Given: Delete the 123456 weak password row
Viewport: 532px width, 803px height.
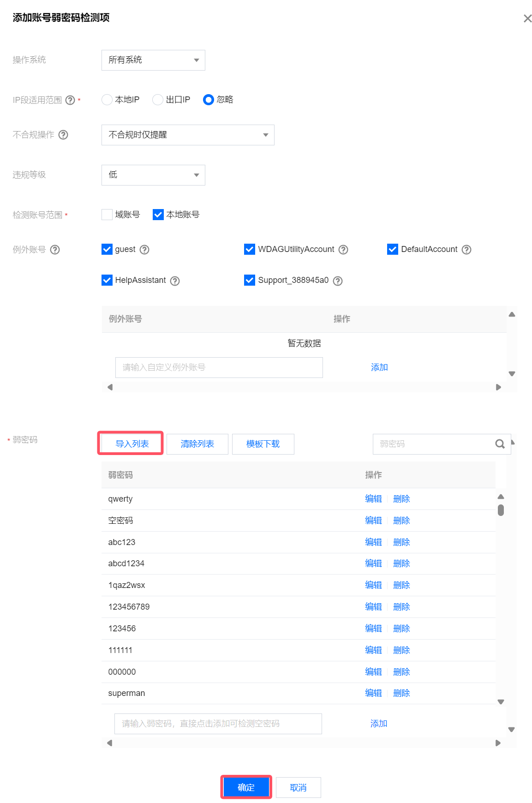Looking at the screenshot, I should click(401, 629).
